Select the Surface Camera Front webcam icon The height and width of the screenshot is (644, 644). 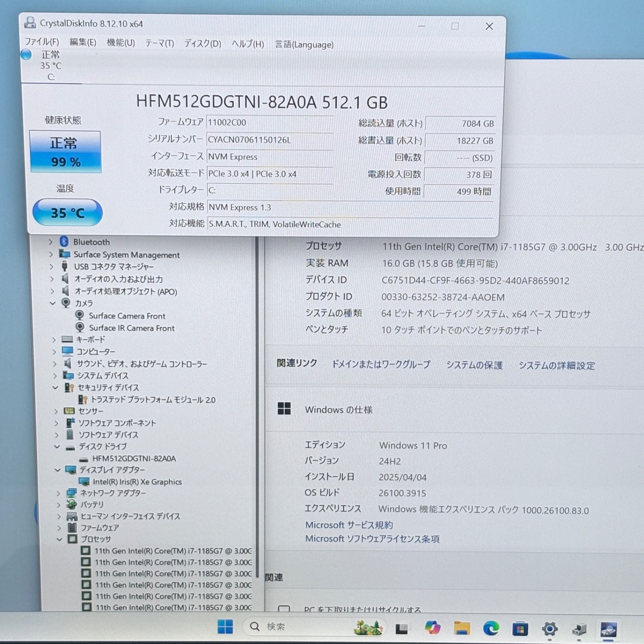(80, 315)
